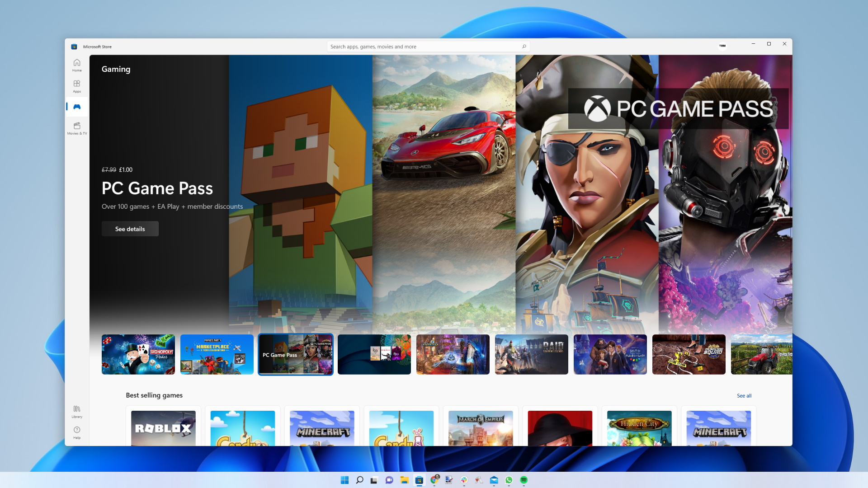Select the Monopoly Poker carousel thumbnail

click(x=138, y=355)
